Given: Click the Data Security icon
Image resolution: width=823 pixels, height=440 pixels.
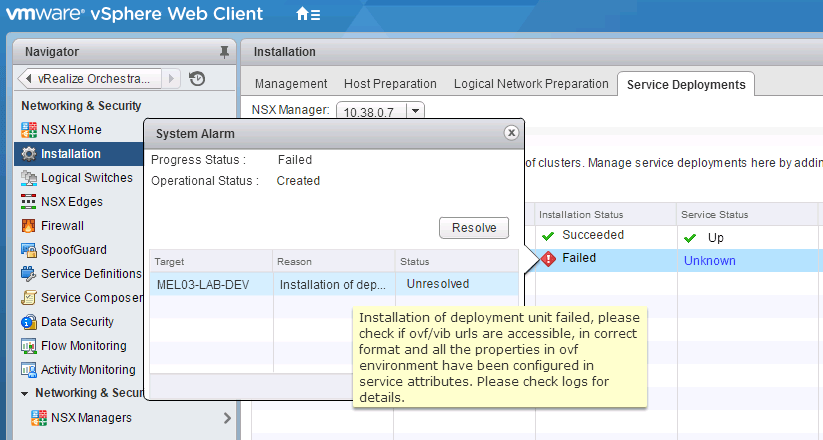Looking at the screenshot, I should click(x=28, y=322).
